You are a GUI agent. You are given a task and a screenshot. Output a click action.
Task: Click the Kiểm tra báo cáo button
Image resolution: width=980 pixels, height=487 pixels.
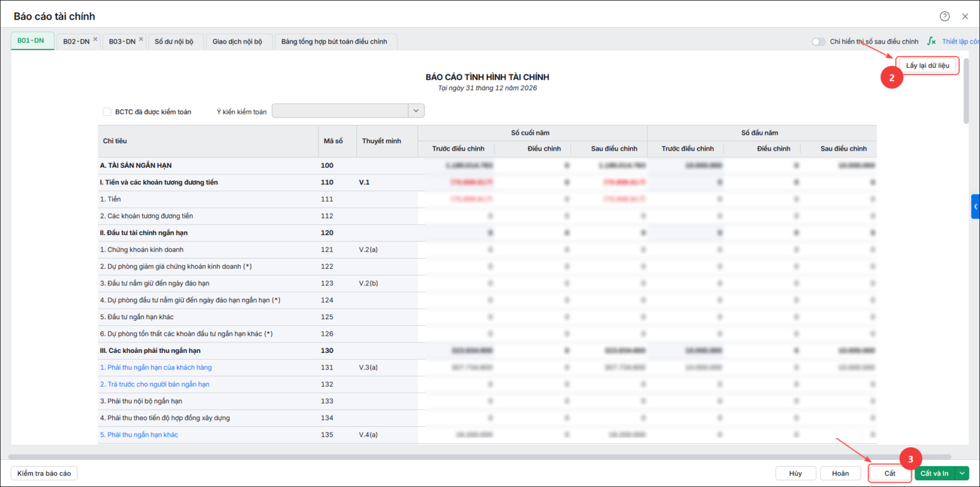pyautogui.click(x=44, y=473)
